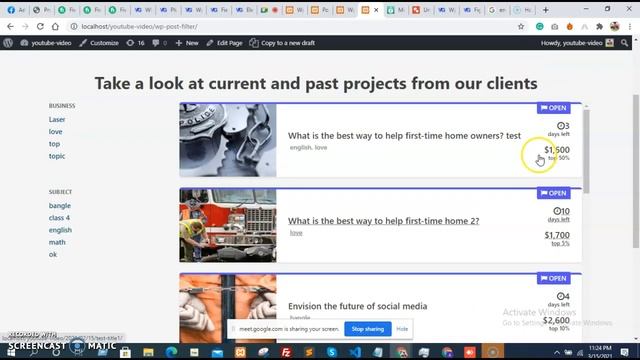Open Visual Studio Code from taskbar

(x=355, y=352)
